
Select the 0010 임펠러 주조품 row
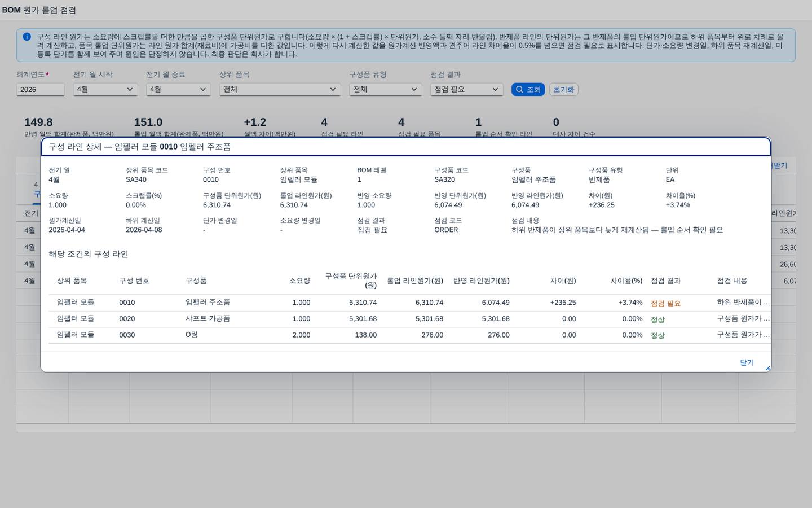[410, 303]
